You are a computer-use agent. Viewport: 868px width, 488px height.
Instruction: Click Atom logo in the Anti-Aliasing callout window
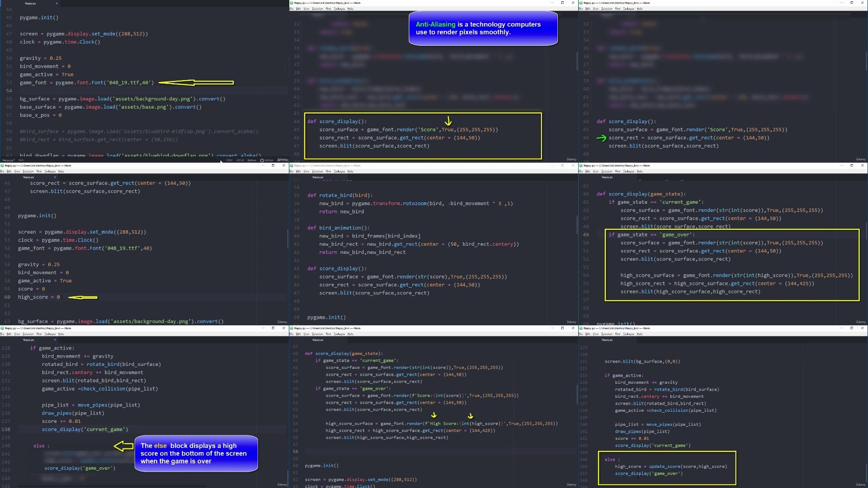(291, 3)
